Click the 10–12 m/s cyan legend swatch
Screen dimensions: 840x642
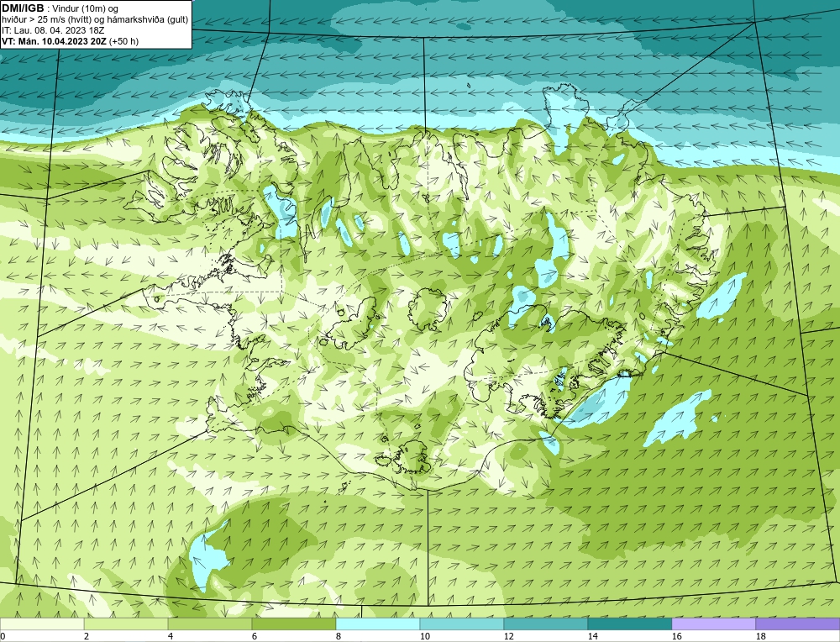462,624
